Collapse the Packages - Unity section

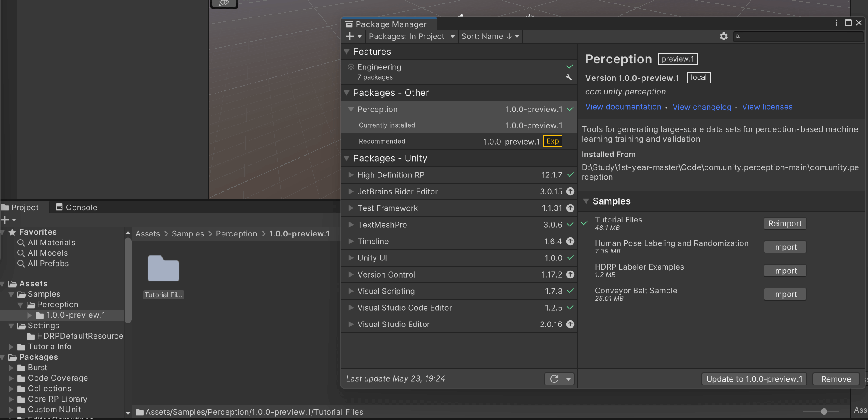(347, 158)
